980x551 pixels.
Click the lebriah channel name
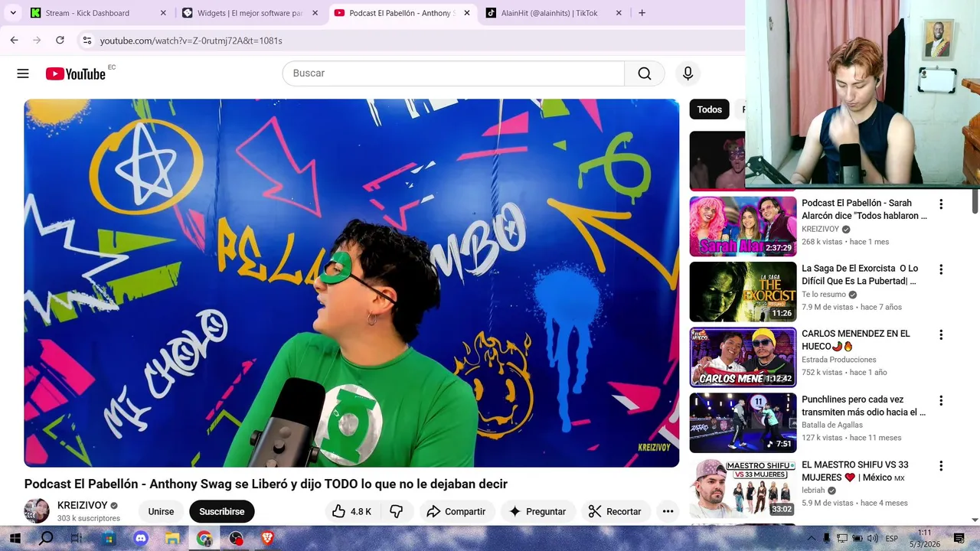click(813, 491)
